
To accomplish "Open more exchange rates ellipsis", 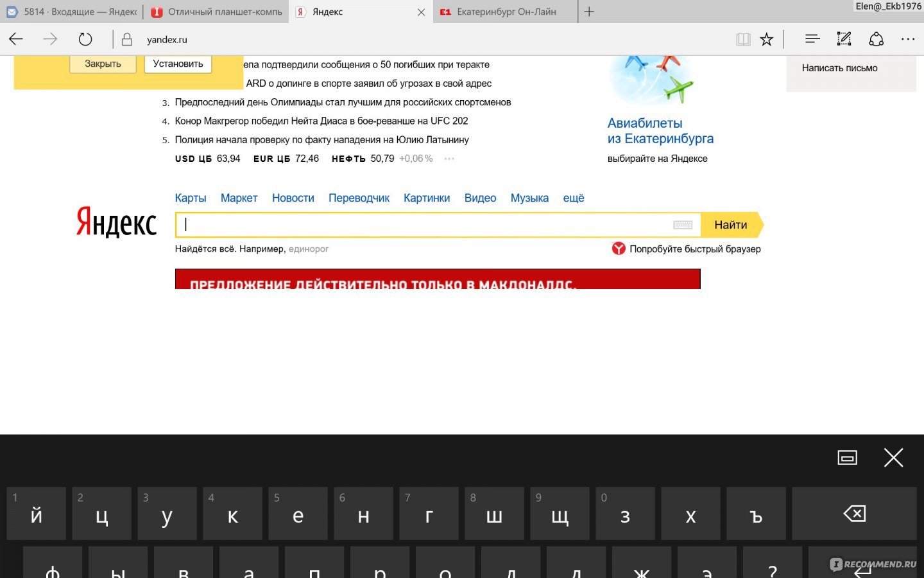I will [449, 159].
